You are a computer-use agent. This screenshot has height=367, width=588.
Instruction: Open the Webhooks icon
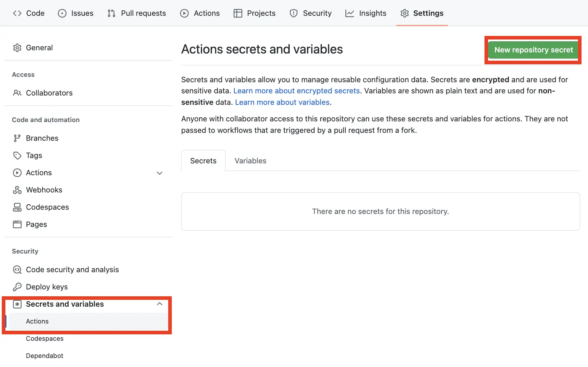17,190
